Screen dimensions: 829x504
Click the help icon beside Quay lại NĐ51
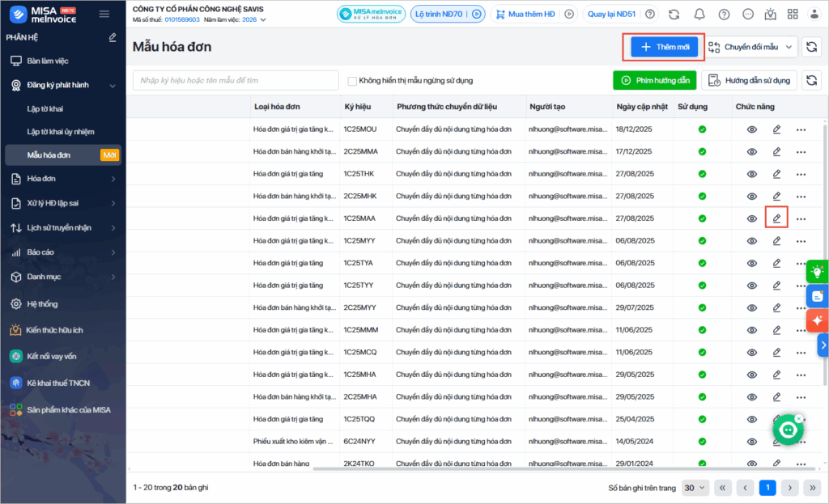pos(650,15)
